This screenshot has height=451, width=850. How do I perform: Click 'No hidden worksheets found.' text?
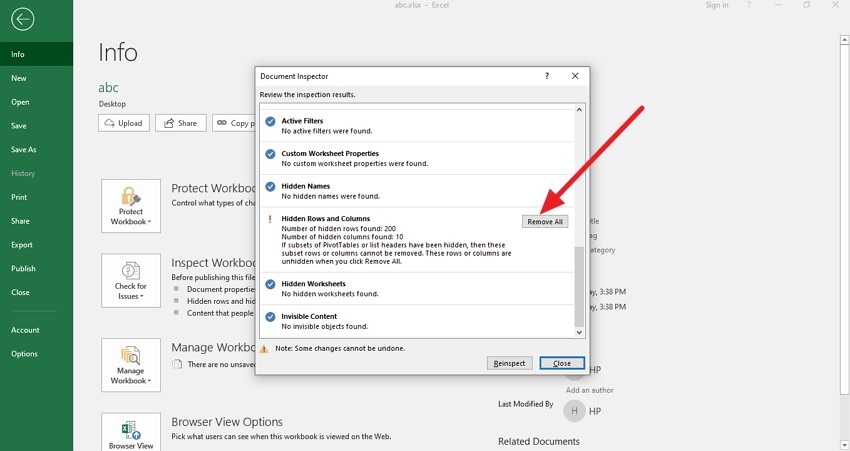[x=330, y=294]
